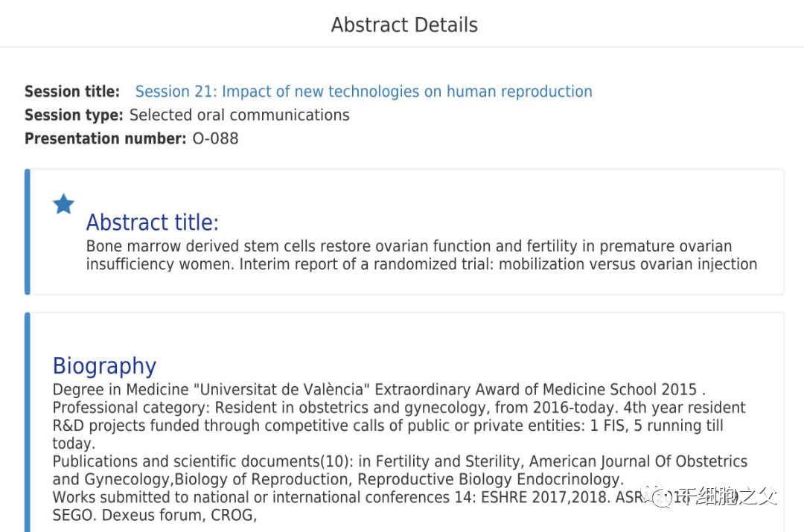Click the Session title label

click(71, 92)
